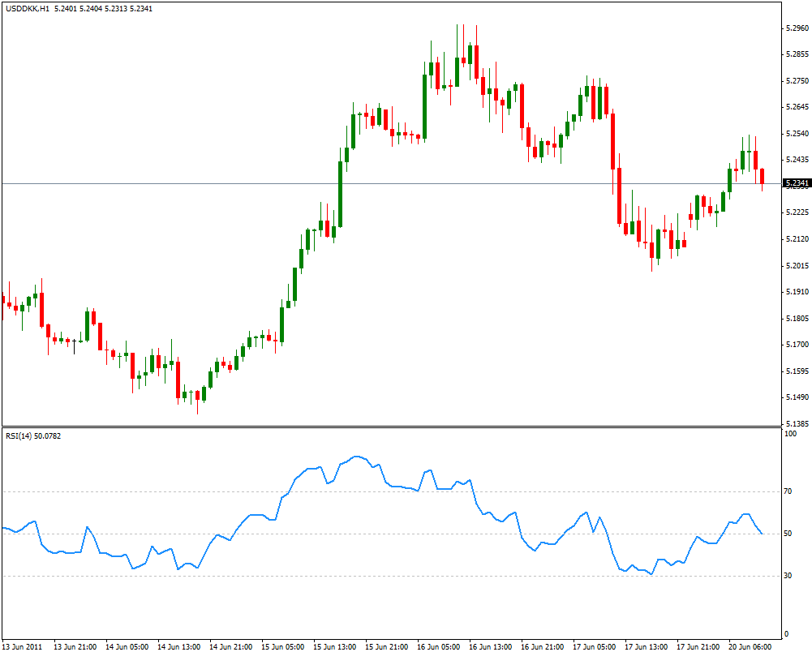Viewport: 812px width, 652px height.
Task: Click the 5.2855 price axis label
Action: 797,54
